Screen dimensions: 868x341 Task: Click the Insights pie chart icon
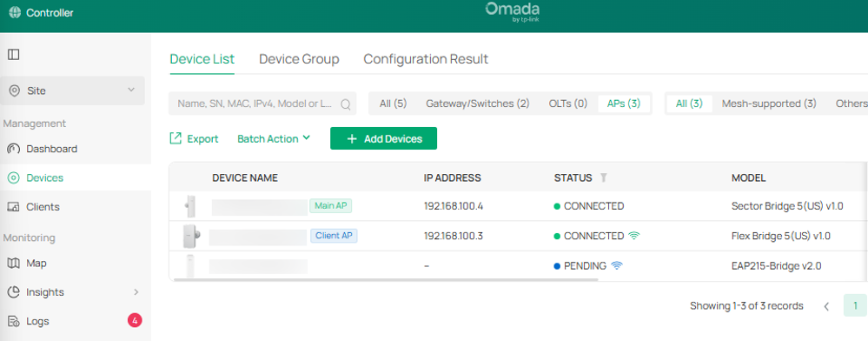(x=13, y=292)
